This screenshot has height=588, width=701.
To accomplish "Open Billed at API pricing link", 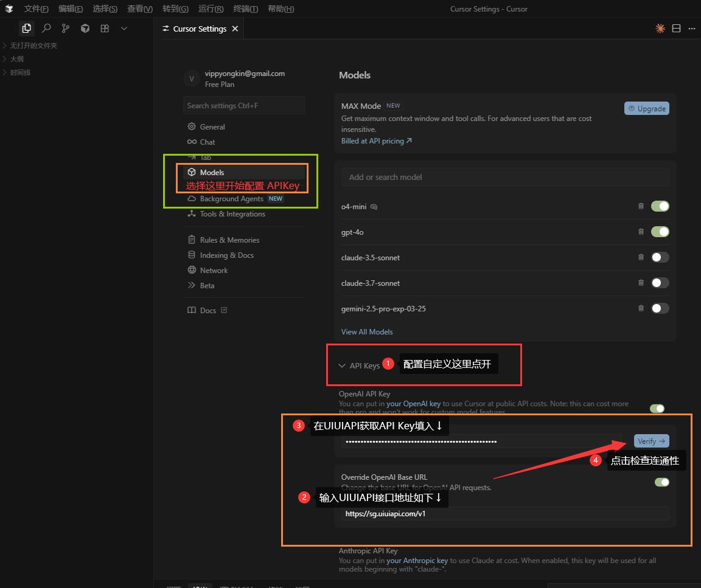I will 377,141.
